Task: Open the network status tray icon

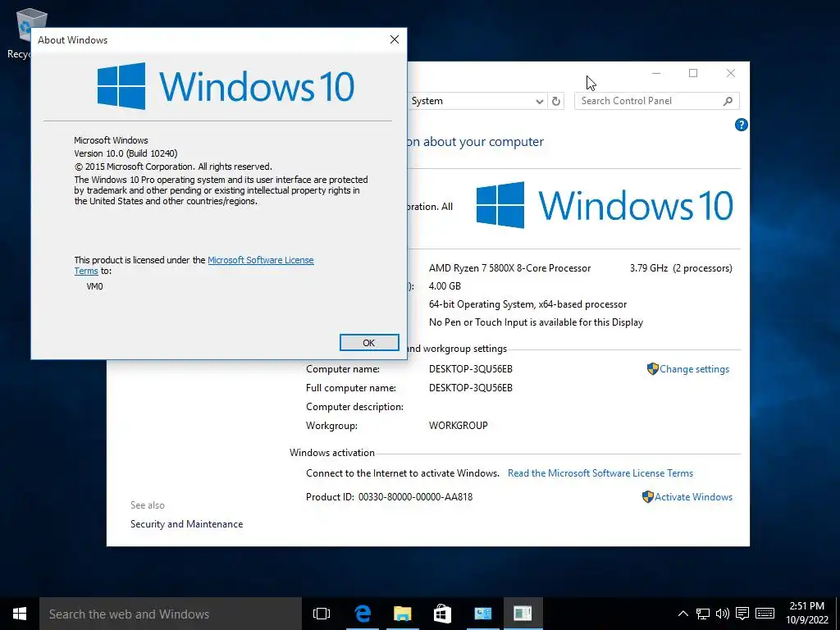Action: coord(703,614)
